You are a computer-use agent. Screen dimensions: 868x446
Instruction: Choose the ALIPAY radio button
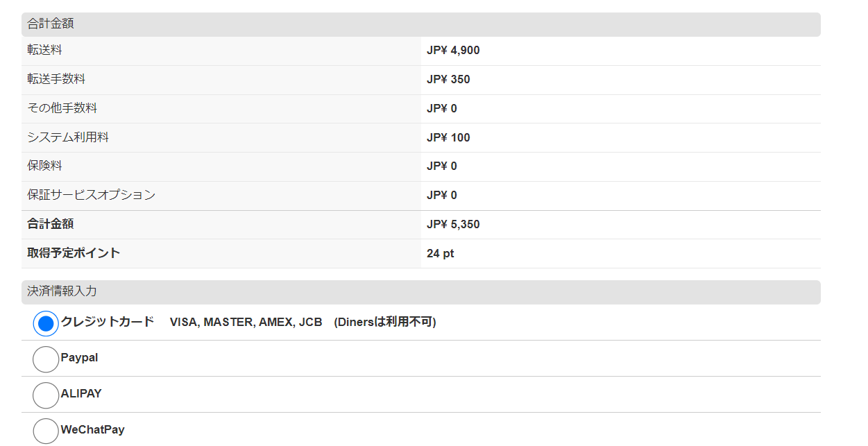pos(46,395)
